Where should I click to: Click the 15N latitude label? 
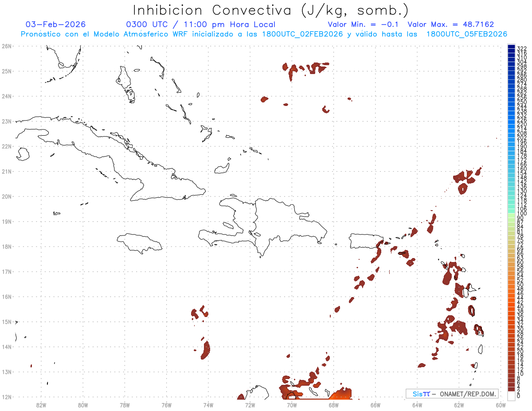point(6,321)
